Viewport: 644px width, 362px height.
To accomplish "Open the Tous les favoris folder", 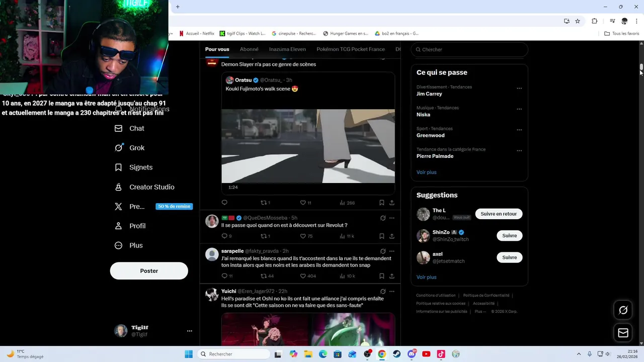I will [622, 34].
